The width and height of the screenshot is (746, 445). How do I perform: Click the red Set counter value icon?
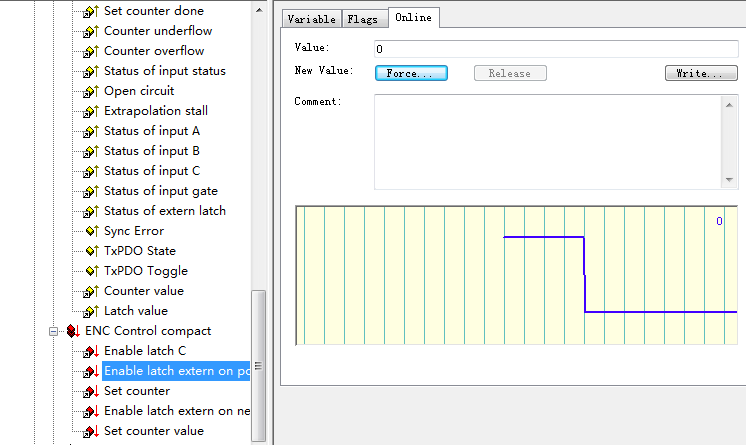click(91, 431)
